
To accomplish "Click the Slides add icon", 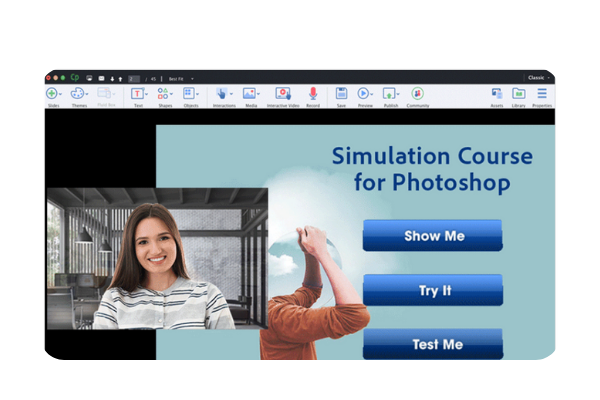I will [x=52, y=93].
